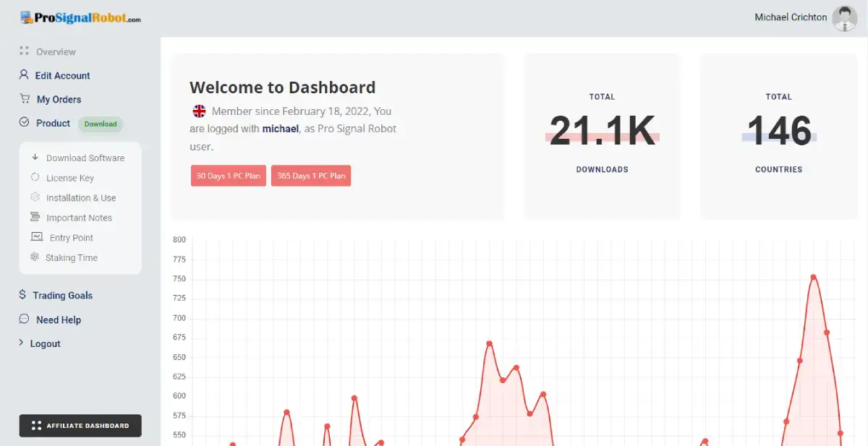Click the '700' label on the chart axis
Viewport: 868px width, 446px height.
179,318
